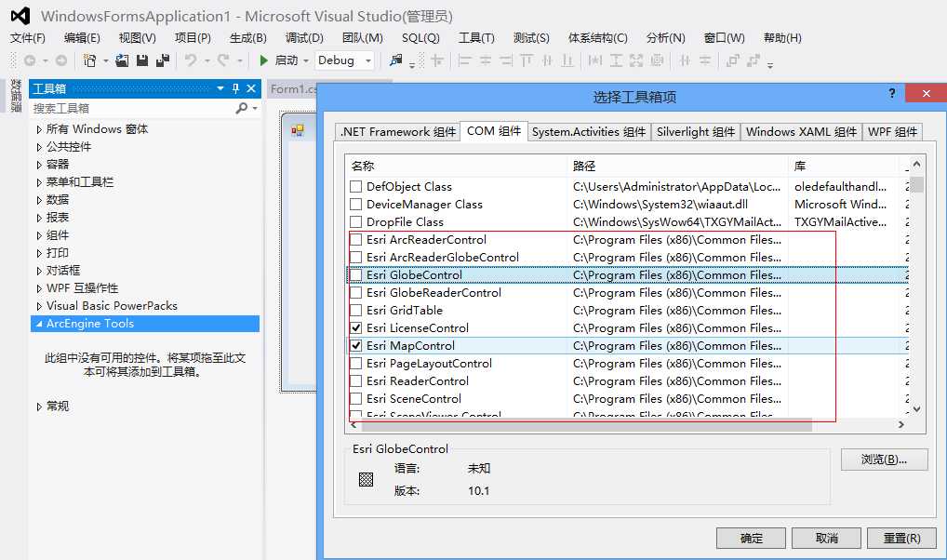The height and width of the screenshot is (560, 947).
Task: Click the Open File toolbar icon
Action: (122, 60)
